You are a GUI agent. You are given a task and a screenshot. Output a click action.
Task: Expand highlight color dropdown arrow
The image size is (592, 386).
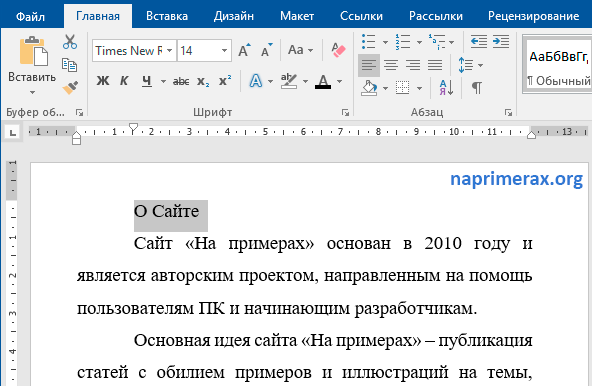305,81
